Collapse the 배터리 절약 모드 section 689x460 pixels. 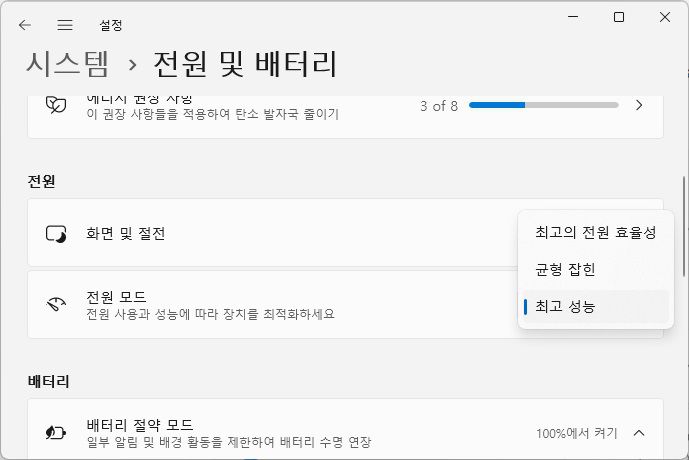click(x=639, y=433)
